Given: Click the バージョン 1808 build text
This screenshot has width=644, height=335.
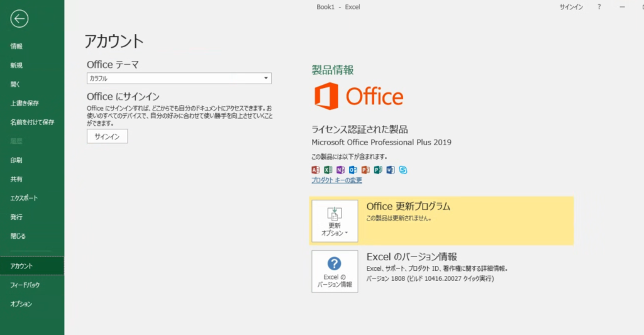Looking at the screenshot, I should (x=430, y=279).
